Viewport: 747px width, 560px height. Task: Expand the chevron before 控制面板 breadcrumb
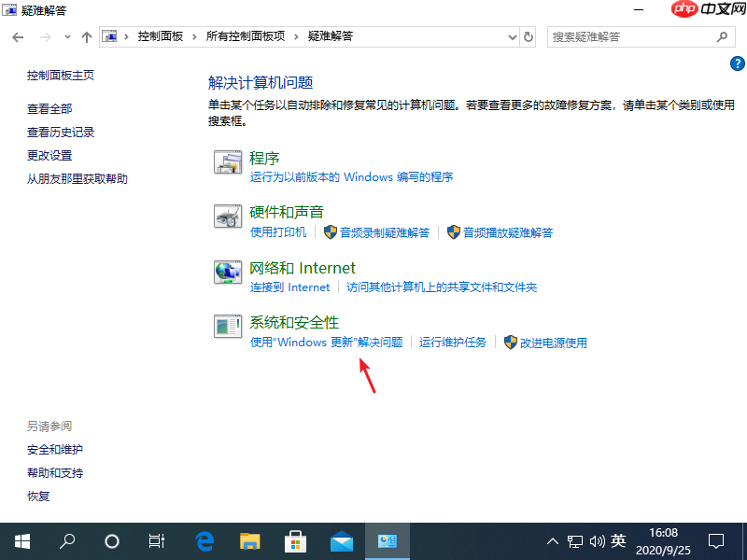126,36
